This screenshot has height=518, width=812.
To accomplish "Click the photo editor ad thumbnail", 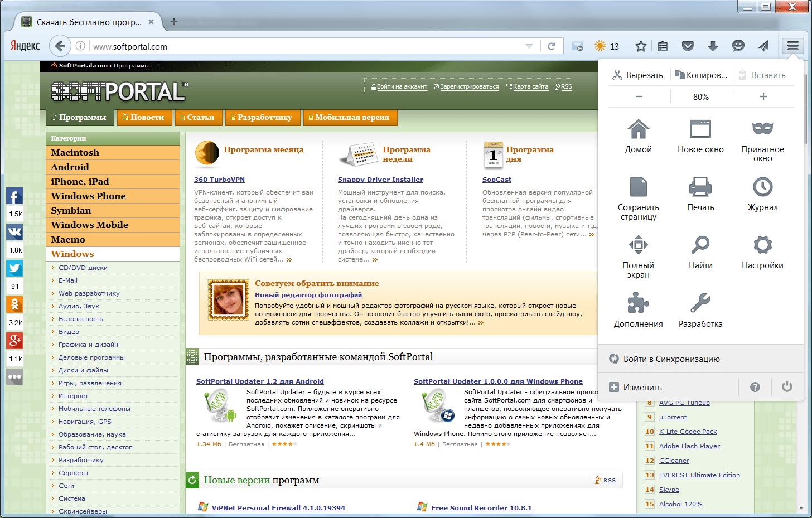I will [x=228, y=300].
